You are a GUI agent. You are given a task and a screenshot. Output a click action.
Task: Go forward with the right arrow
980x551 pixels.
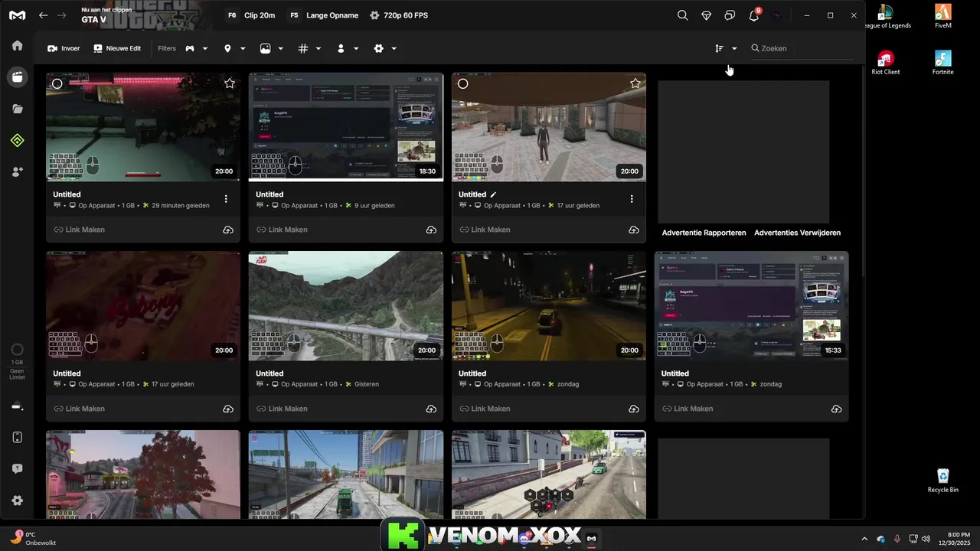62,15
